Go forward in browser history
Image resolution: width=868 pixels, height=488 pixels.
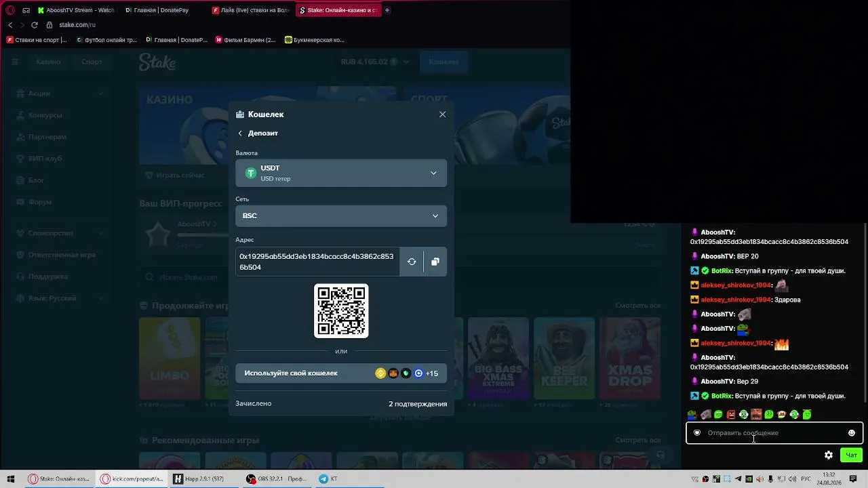point(22,25)
